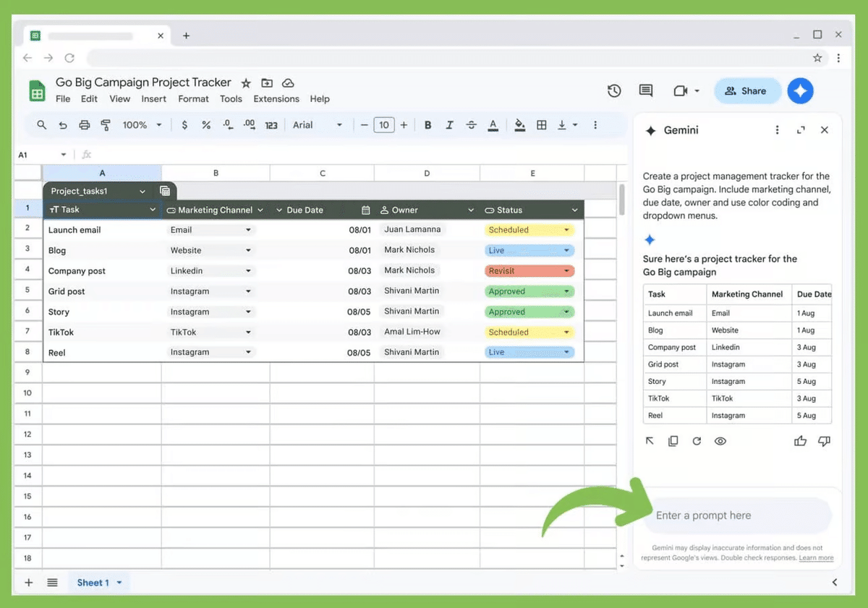Click the text color swatch icon
This screenshot has height=608, width=868.
click(x=493, y=125)
